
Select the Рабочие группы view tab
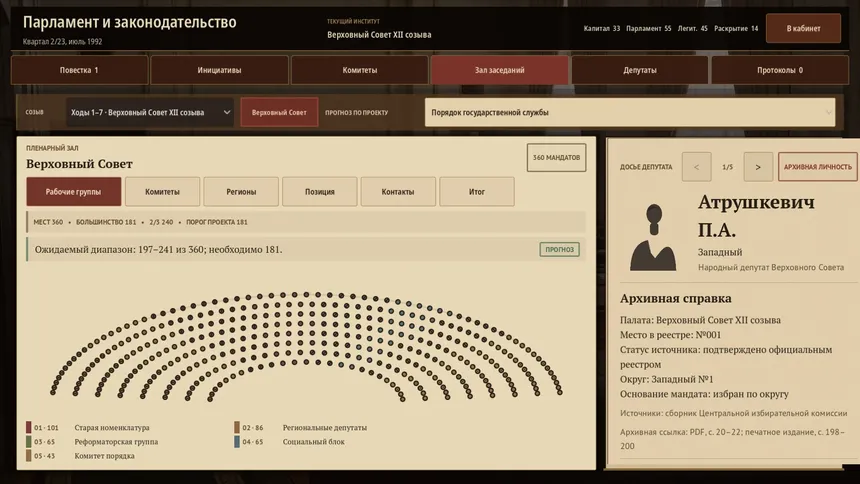click(x=73, y=192)
